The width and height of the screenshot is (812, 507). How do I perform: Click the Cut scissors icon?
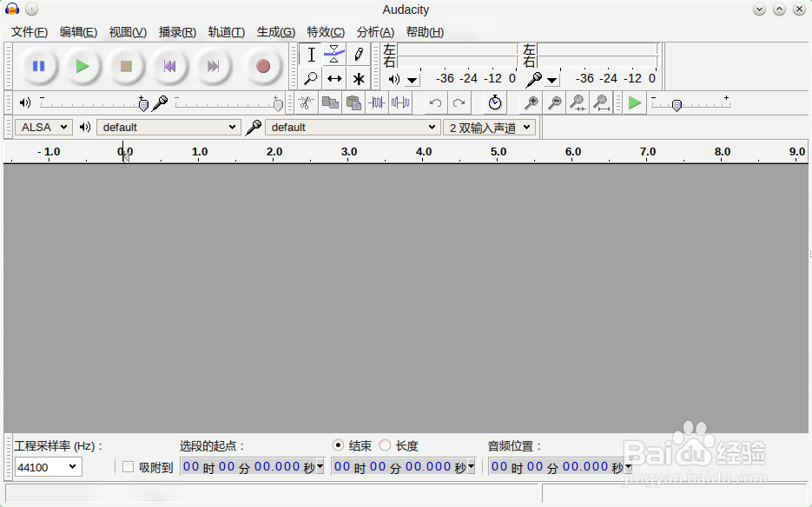pyautogui.click(x=306, y=103)
